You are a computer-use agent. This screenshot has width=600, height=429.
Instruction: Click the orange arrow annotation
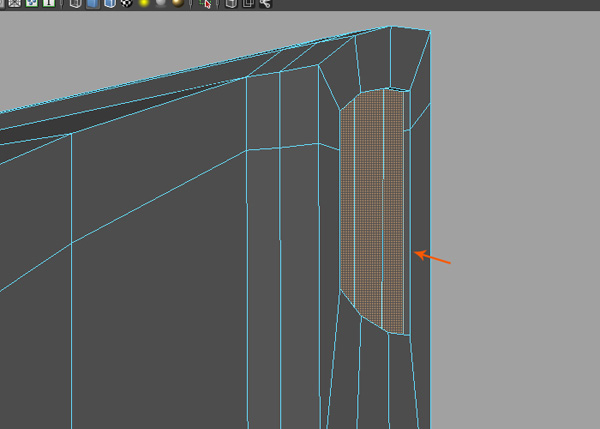(x=433, y=258)
